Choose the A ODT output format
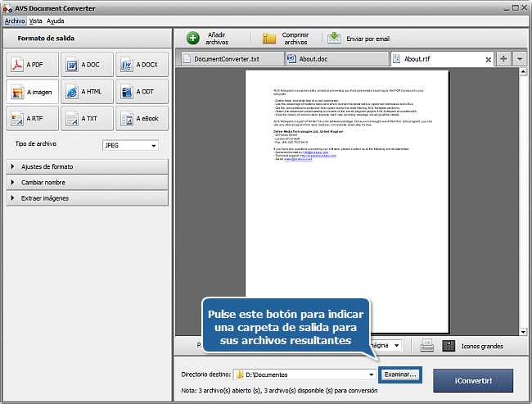 coord(142,92)
